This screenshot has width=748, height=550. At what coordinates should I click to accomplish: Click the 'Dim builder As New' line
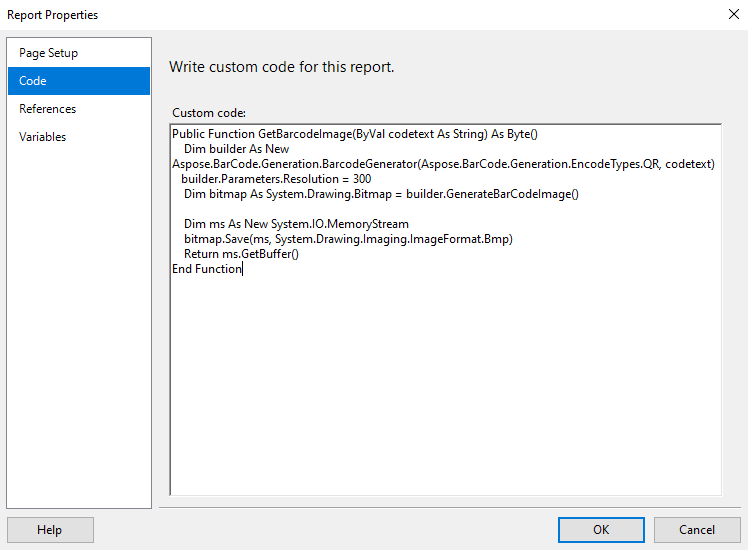point(236,149)
